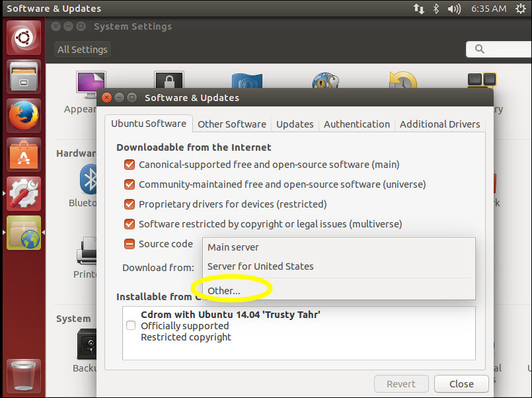This screenshot has height=398, width=532.
Task: Click the System Settings search field
Action: (499, 49)
